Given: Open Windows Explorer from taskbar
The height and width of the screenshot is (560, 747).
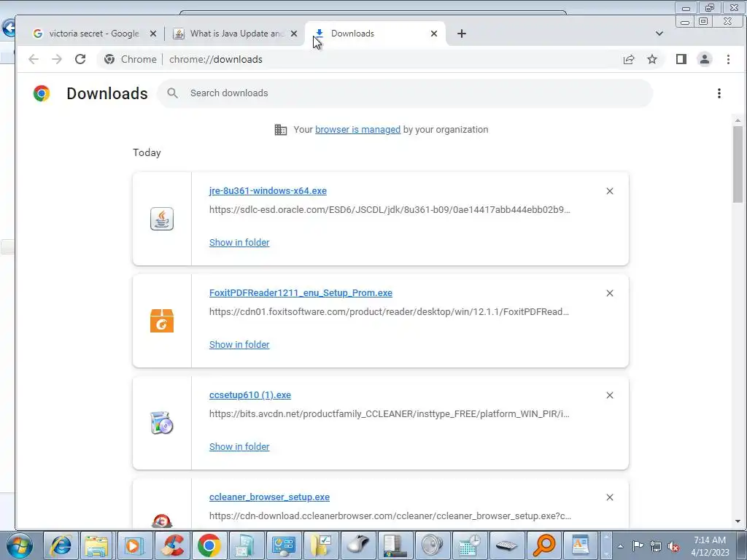Looking at the screenshot, I should (97, 545).
